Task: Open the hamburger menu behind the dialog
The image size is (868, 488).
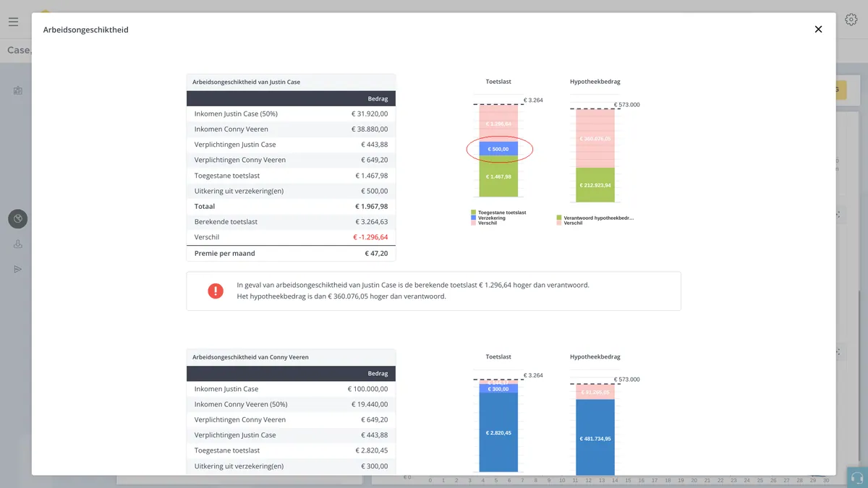Action: [13, 22]
